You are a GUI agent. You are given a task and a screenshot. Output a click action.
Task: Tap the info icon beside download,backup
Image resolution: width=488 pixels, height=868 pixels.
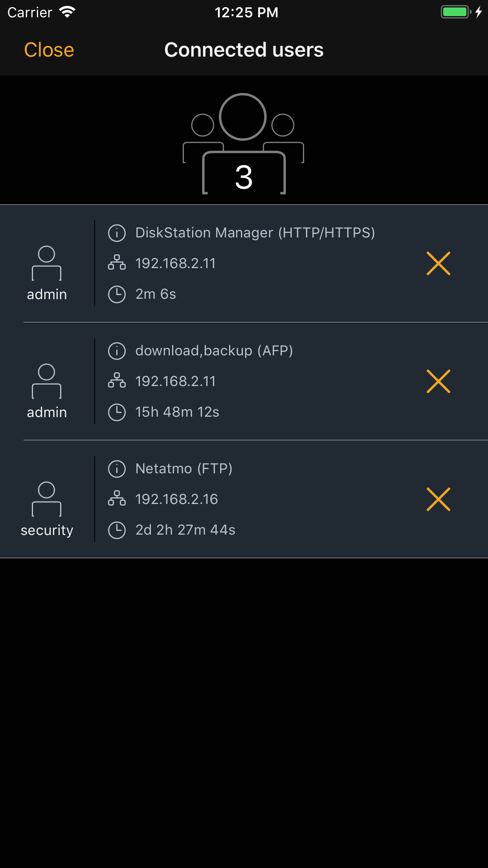pyautogui.click(x=117, y=351)
